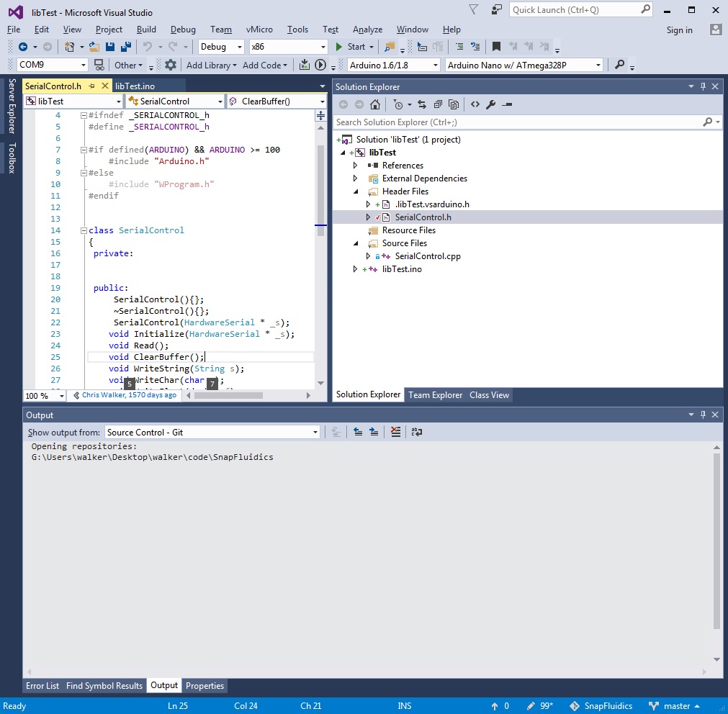Click the Navigate Backward arrow in toolbar
The image size is (728, 714).
23,47
